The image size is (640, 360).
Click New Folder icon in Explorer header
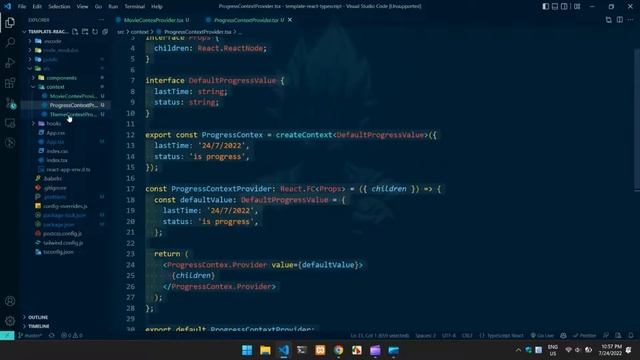pos(85,31)
